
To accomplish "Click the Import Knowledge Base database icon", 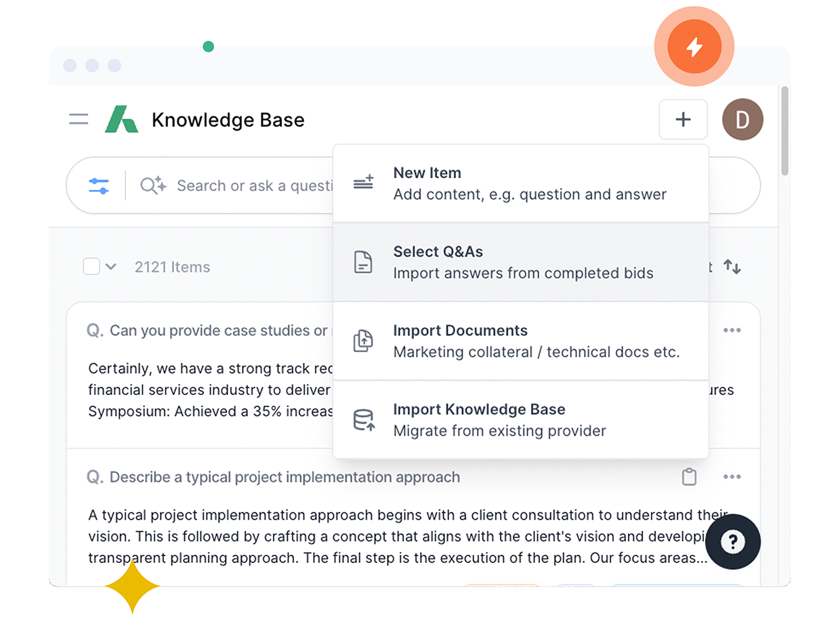I will (364, 419).
